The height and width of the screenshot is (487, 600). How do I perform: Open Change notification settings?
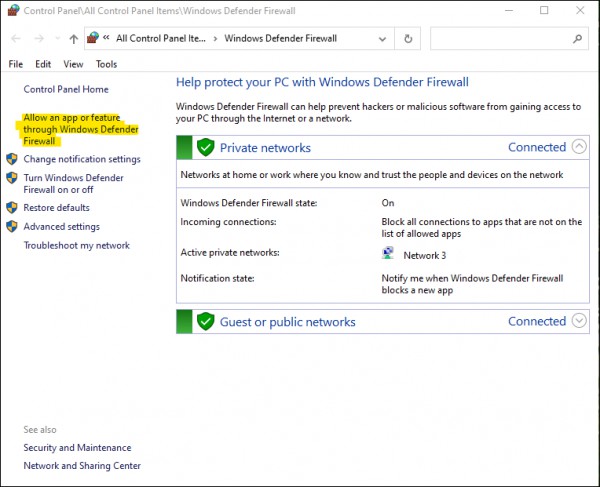(x=82, y=159)
